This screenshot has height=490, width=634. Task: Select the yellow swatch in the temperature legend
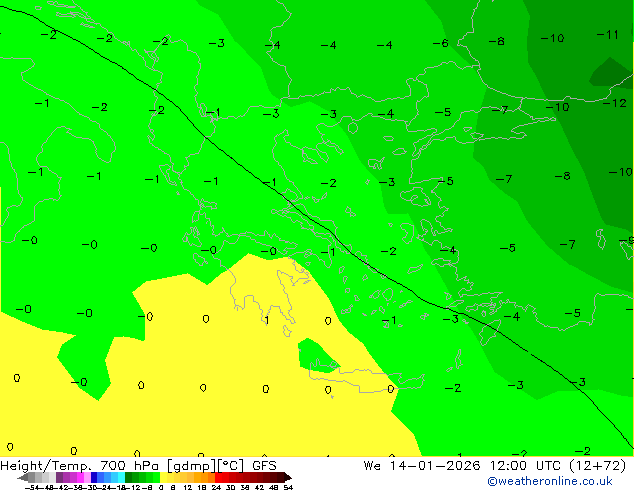(163, 477)
